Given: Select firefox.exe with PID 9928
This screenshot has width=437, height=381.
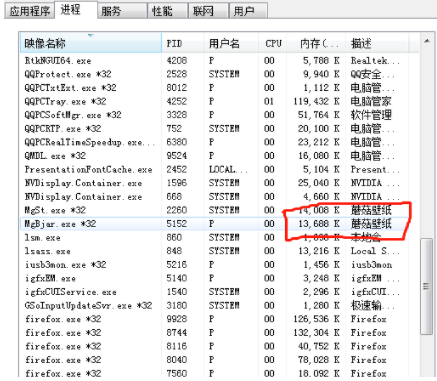Looking at the screenshot, I should click(x=214, y=319).
